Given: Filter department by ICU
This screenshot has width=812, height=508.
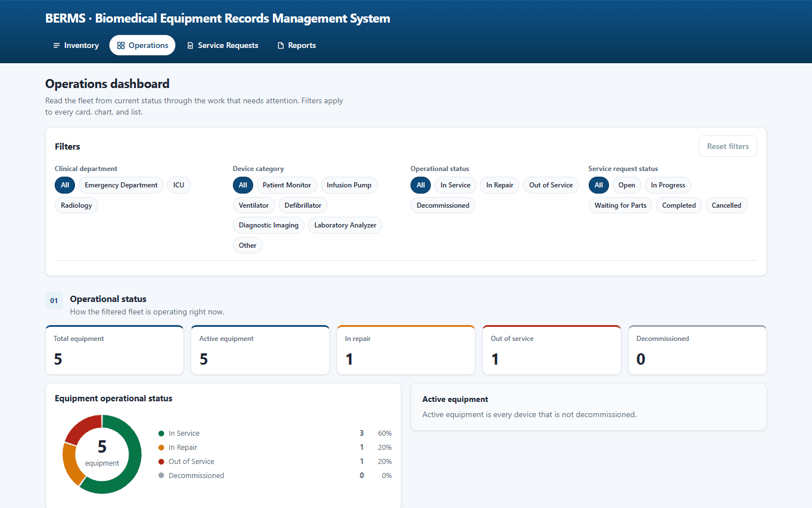Looking at the screenshot, I should 179,185.
